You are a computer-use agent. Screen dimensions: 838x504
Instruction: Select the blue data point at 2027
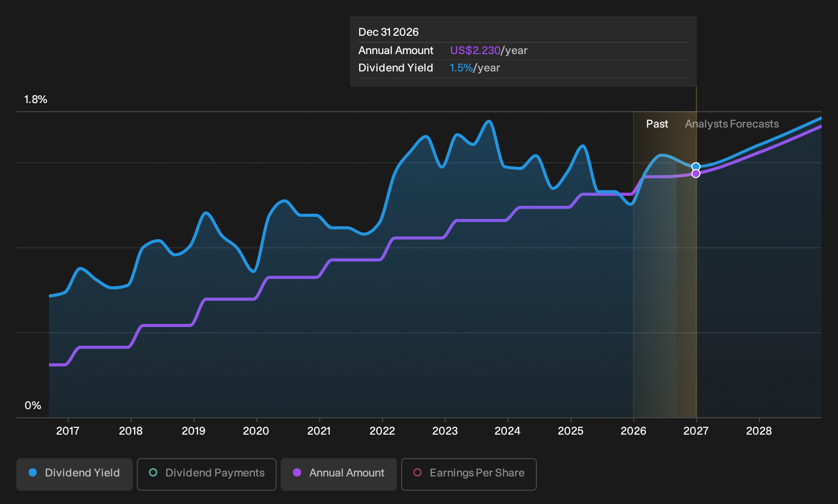click(696, 166)
